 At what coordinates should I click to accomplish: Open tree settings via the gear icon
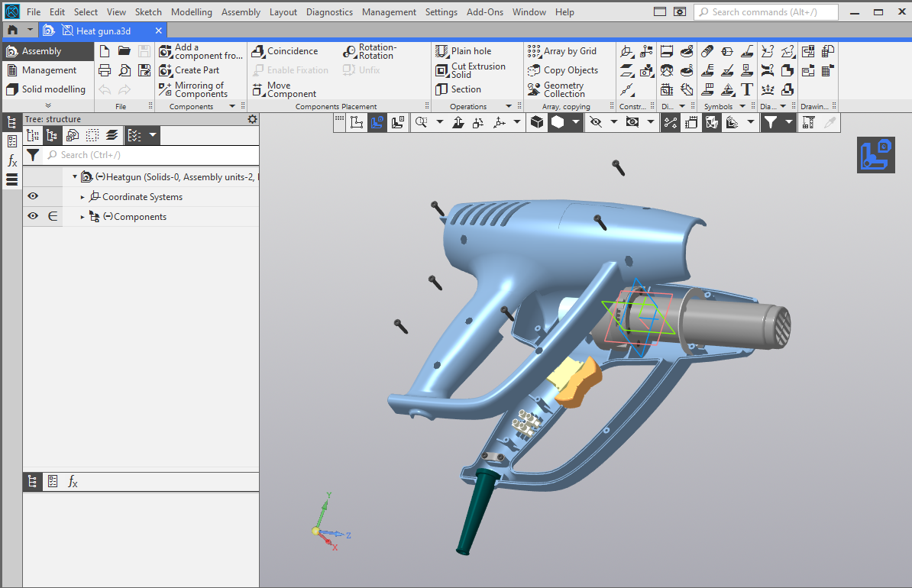[252, 119]
